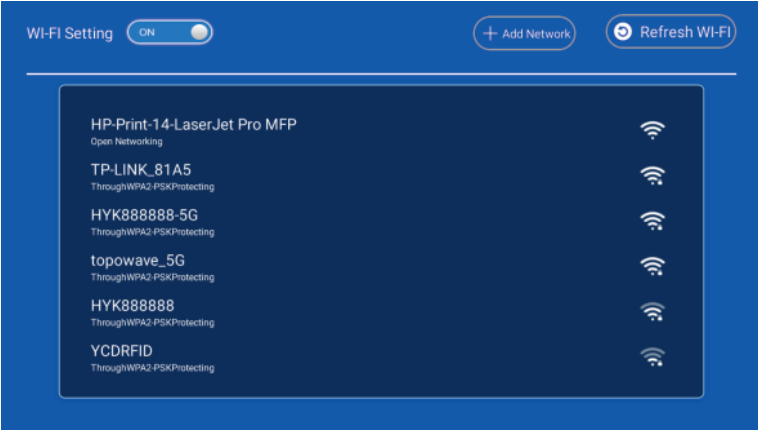Click the Open Networking label under HP-Print

[126, 142]
